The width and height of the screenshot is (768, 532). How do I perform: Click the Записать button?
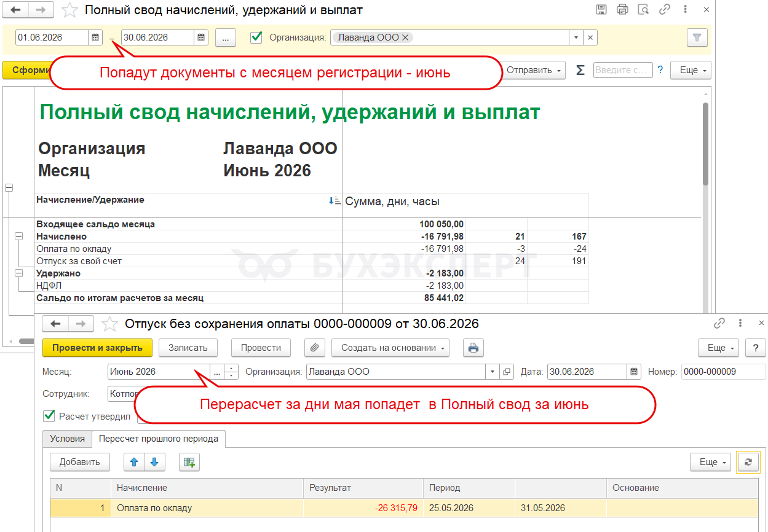pyautogui.click(x=188, y=347)
